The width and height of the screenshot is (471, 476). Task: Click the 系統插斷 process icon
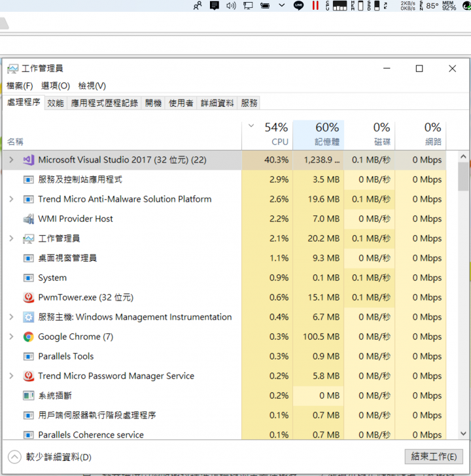click(29, 395)
